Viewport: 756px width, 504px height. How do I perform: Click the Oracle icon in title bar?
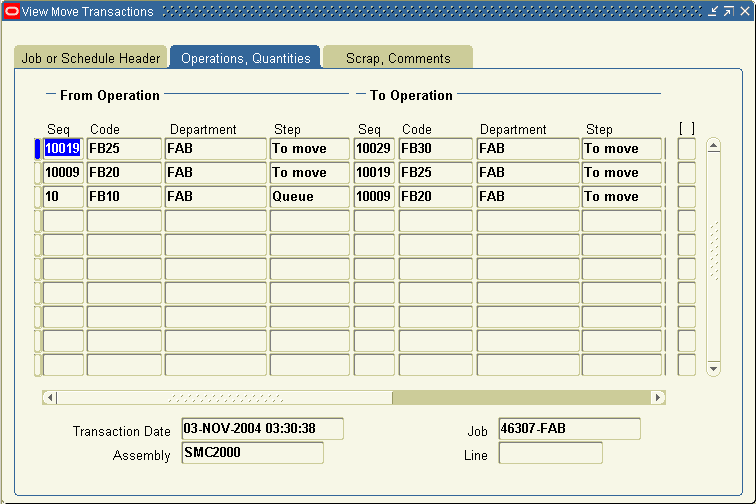click(12, 11)
